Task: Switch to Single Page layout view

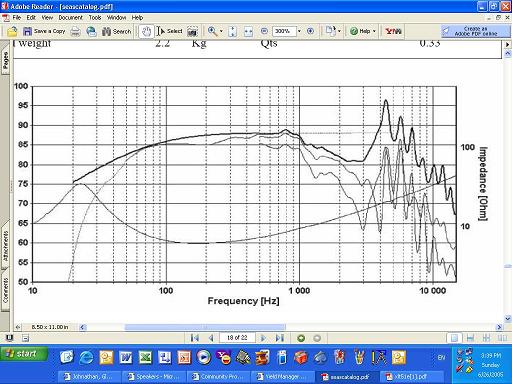Action: click(454, 338)
